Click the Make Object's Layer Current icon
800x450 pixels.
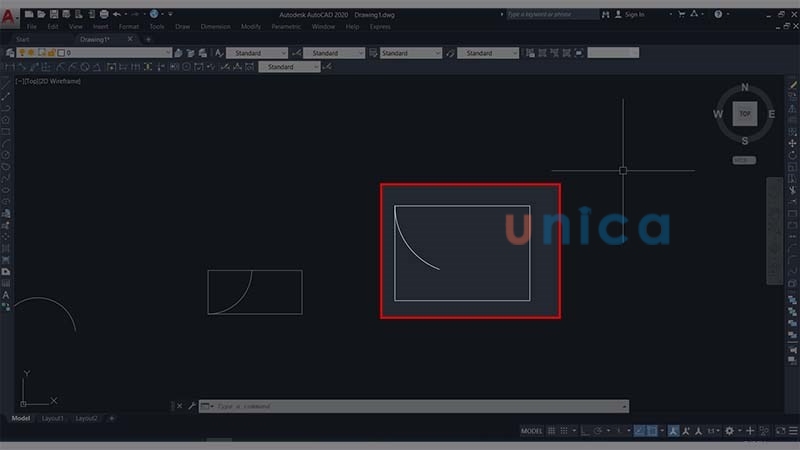click(178, 53)
